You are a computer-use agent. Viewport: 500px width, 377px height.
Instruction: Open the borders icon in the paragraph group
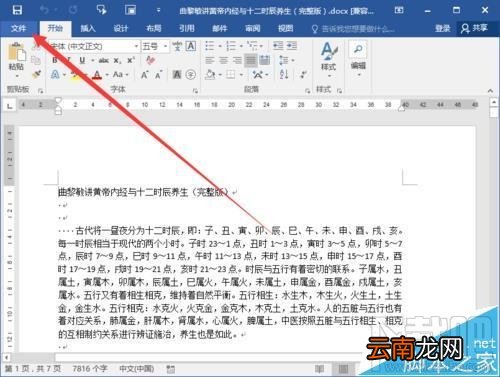pyautogui.click(x=231, y=74)
